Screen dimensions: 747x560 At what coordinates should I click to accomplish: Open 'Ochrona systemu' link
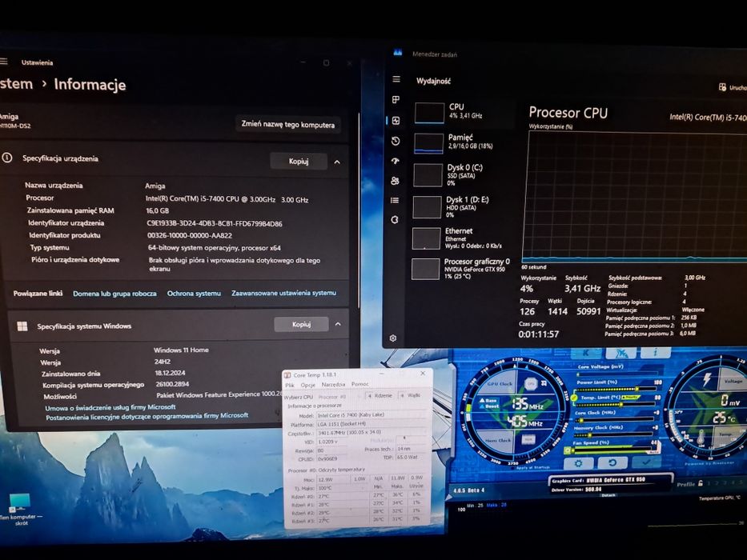pyautogui.click(x=194, y=294)
